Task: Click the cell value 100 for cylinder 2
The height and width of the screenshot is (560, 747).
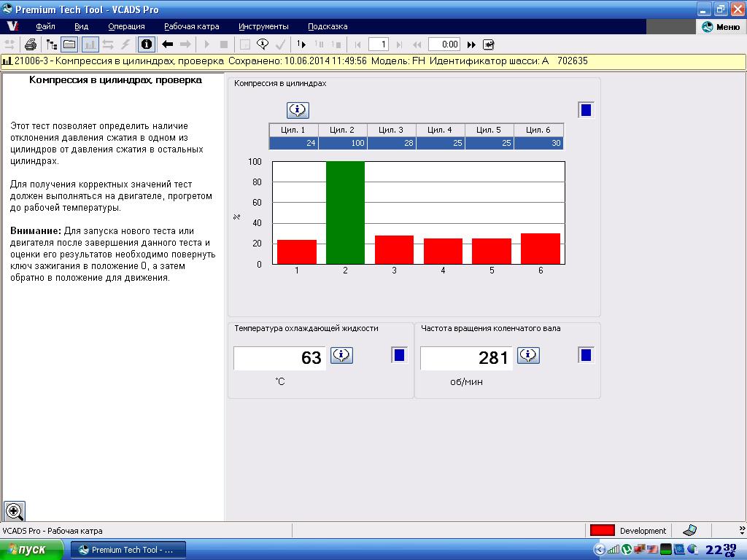Action: click(x=343, y=143)
